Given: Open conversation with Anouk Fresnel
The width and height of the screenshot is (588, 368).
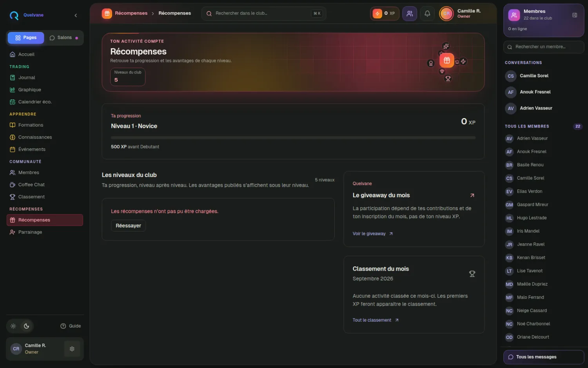Looking at the screenshot, I should (x=544, y=92).
